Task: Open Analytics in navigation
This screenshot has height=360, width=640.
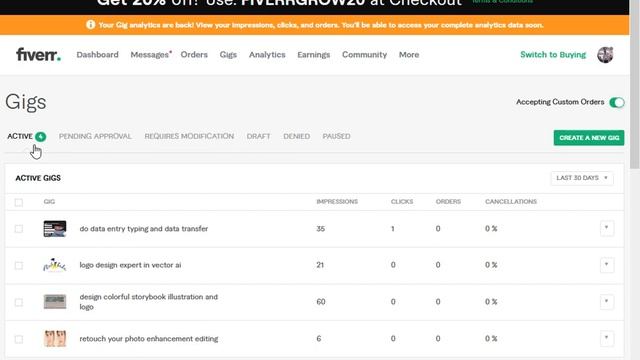Action: (267, 55)
